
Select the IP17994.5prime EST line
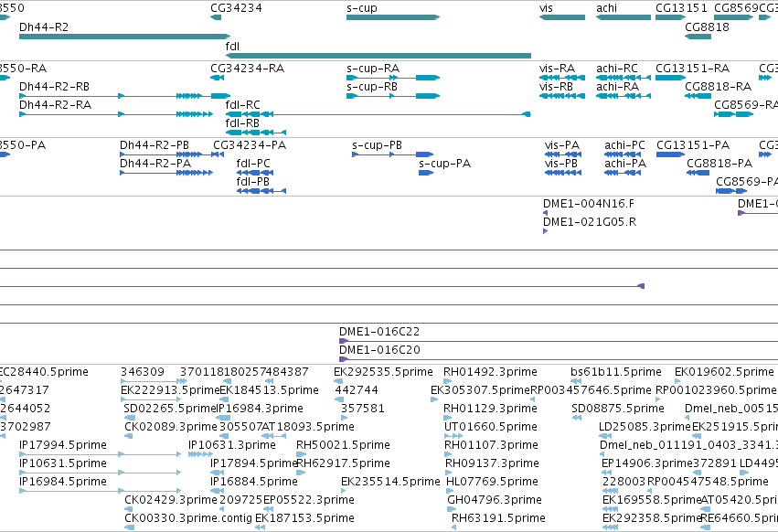pos(100,454)
